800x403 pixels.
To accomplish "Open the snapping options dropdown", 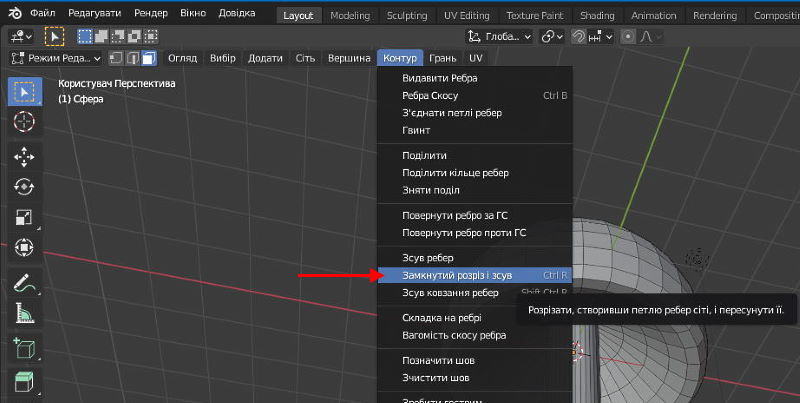I will [x=600, y=37].
